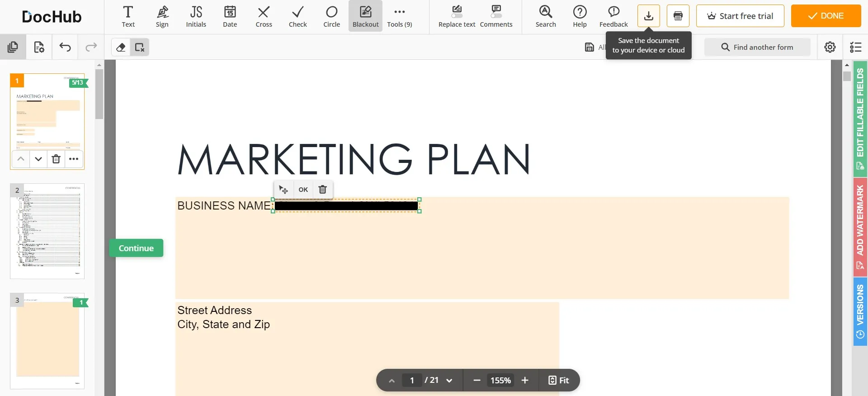Open more options for page 1
Screen dimensions: 868x396
[74, 159]
